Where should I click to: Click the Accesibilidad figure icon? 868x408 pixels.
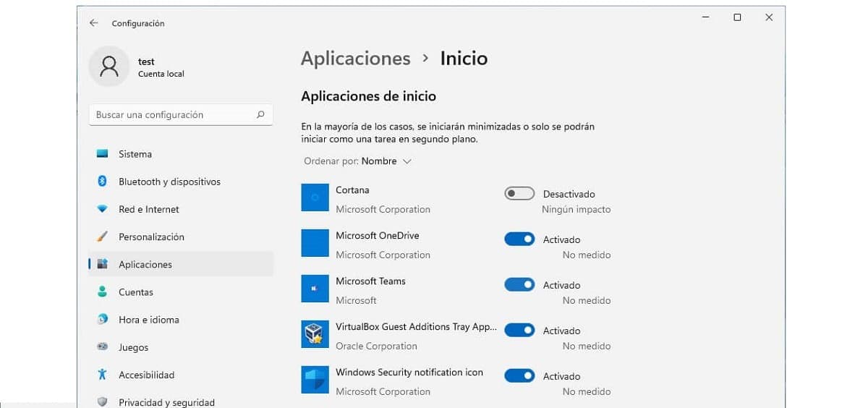coord(102,375)
